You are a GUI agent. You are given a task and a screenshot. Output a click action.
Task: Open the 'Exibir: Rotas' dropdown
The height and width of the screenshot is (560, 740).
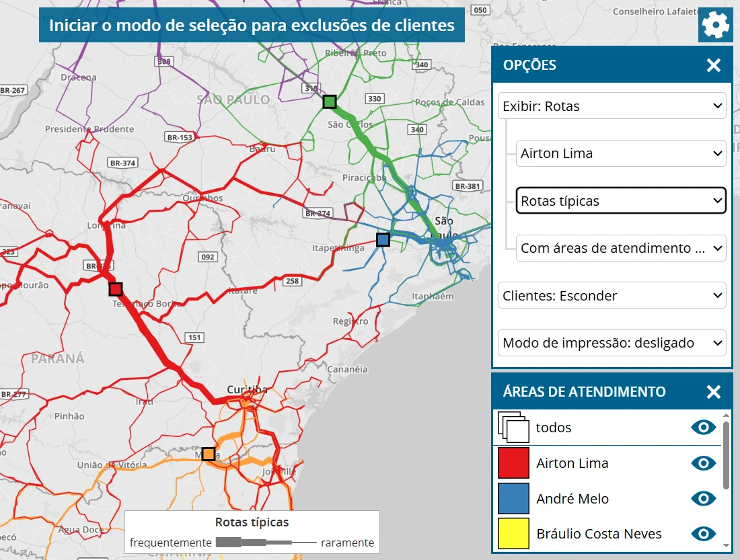point(612,106)
